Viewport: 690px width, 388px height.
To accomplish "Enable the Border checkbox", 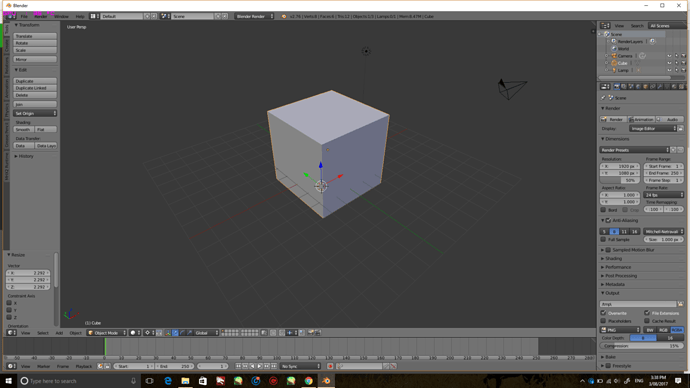I will [603, 210].
